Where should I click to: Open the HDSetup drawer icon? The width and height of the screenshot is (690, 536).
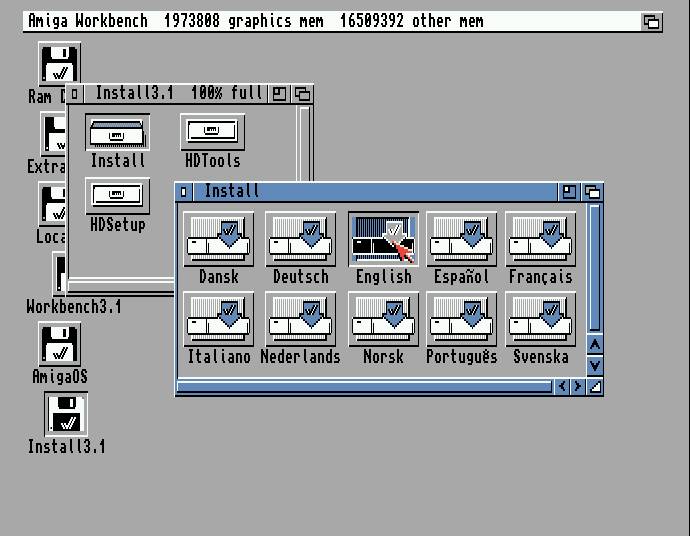pos(118,196)
